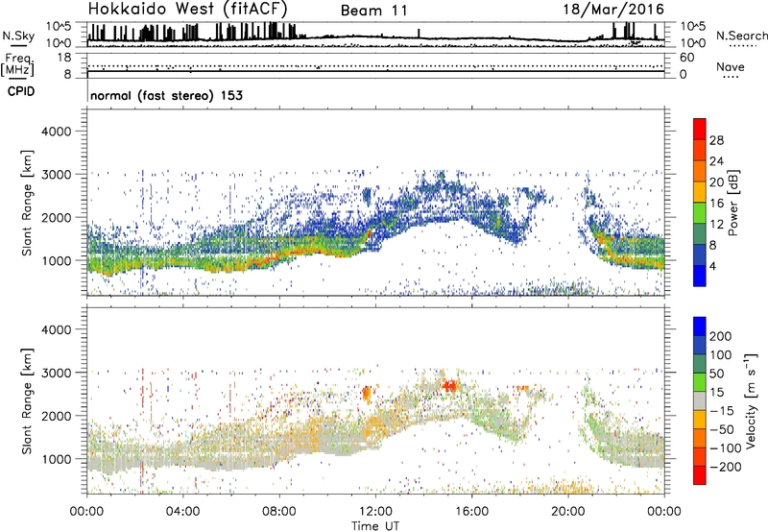Image resolution: width=768 pixels, height=532 pixels.
Task: Click 'Slant Range [km]' label of power panel
Action: pyautogui.click(x=27, y=203)
